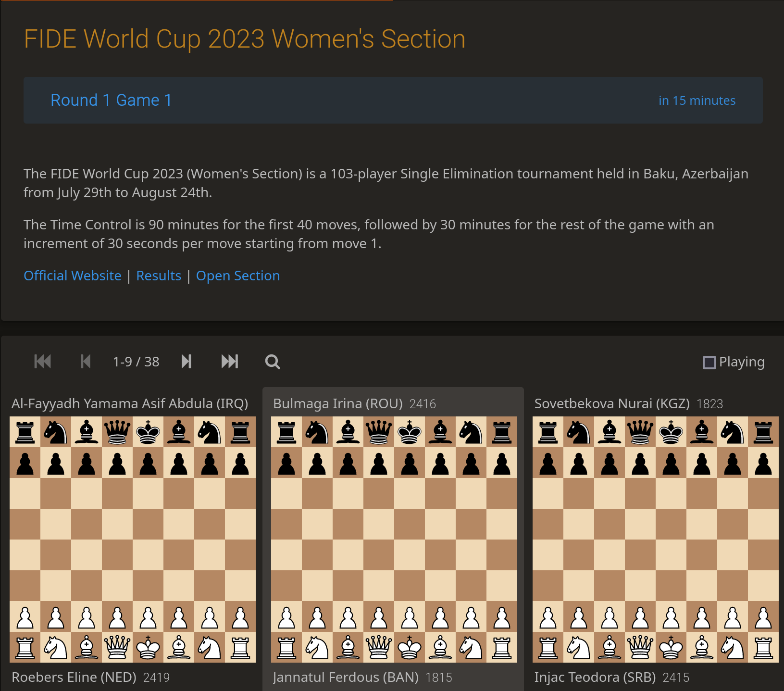Click rating 2419 beside Roebers Eline
The width and height of the screenshot is (784, 691).
[156, 678]
